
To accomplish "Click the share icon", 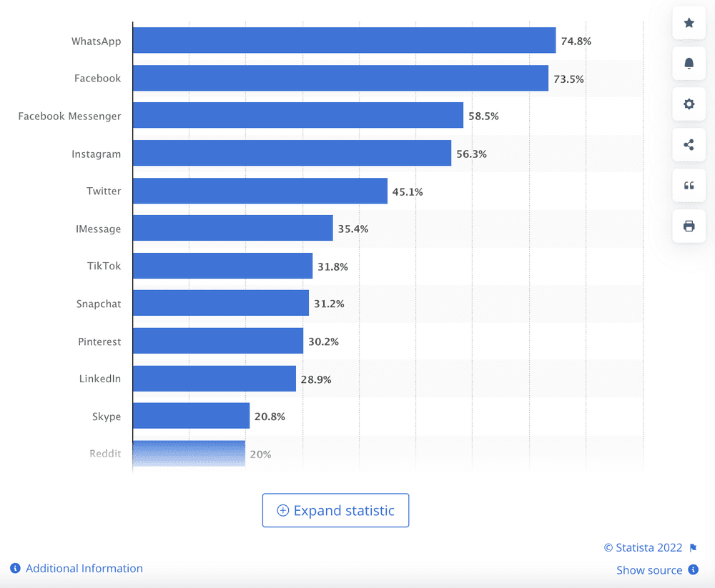I will [689, 144].
